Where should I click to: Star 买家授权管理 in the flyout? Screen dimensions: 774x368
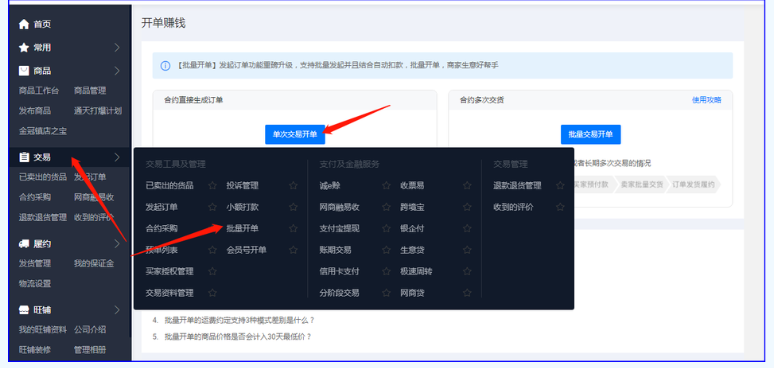coord(212,271)
